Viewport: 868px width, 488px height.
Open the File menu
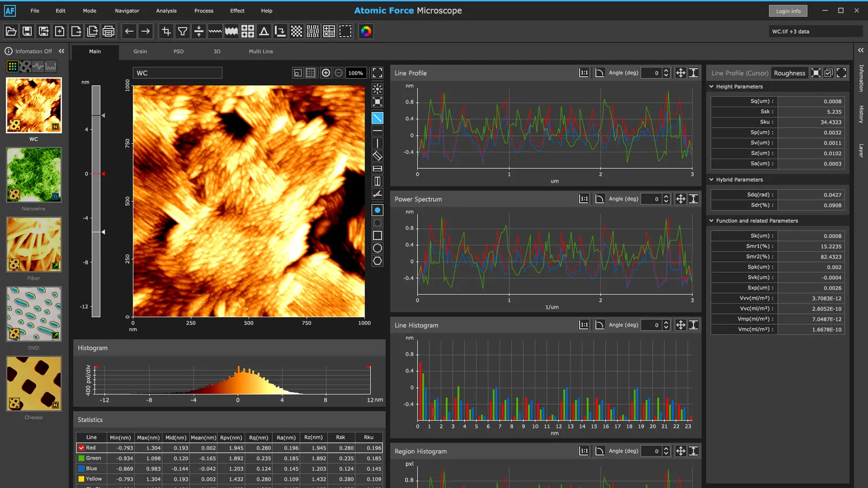point(35,11)
